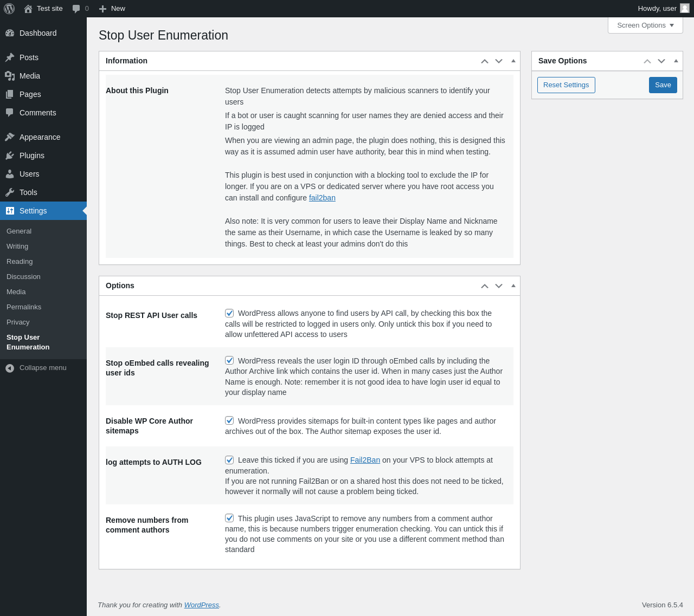The height and width of the screenshot is (616, 694).
Task: Click the Collapse menu arrow icon
Action: pyautogui.click(x=10, y=368)
